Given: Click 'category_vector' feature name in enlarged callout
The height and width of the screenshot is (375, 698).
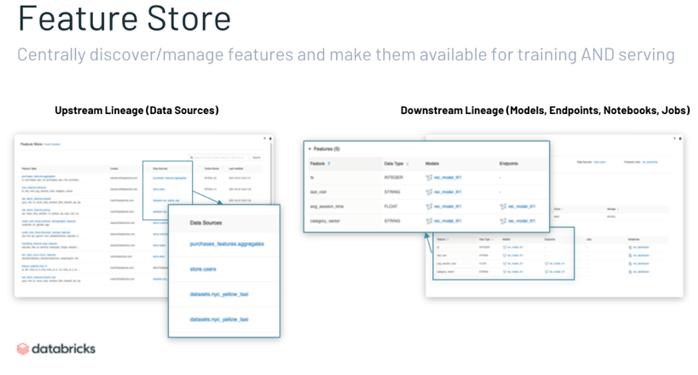Looking at the screenshot, I should (325, 221).
